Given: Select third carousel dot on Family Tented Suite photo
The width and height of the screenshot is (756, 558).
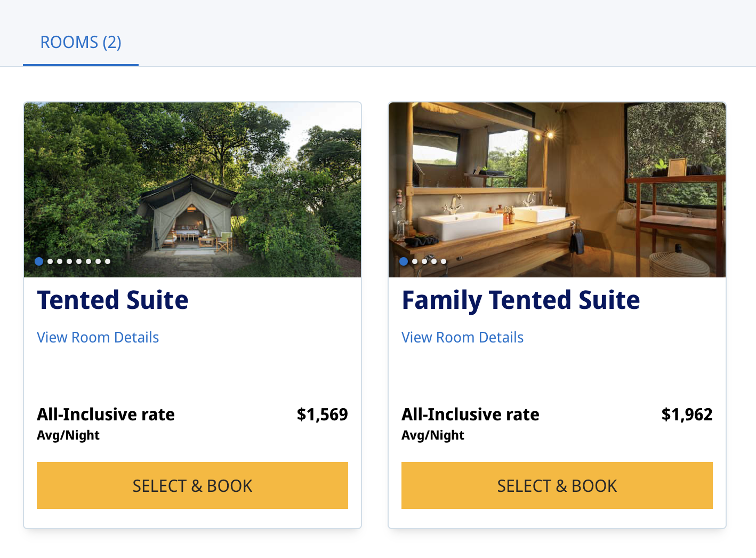Looking at the screenshot, I should pos(424,261).
